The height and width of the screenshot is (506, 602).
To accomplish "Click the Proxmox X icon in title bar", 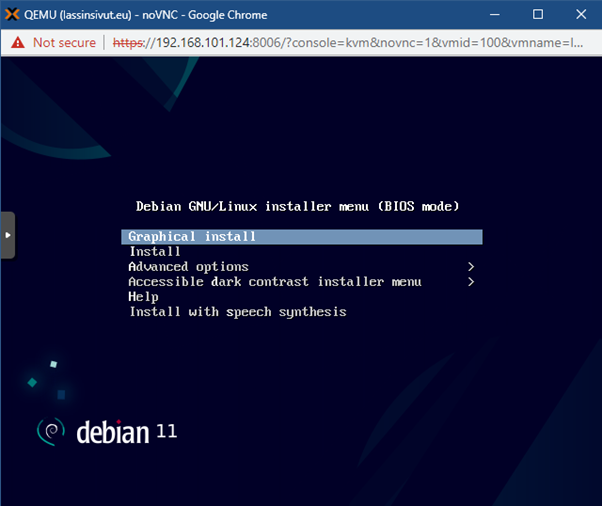I will [12, 15].
